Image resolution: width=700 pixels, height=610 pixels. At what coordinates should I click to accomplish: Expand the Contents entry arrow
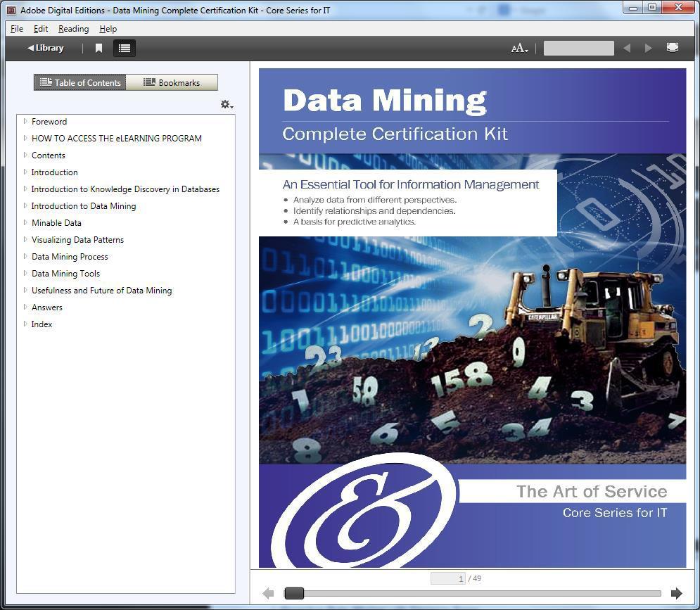click(25, 155)
